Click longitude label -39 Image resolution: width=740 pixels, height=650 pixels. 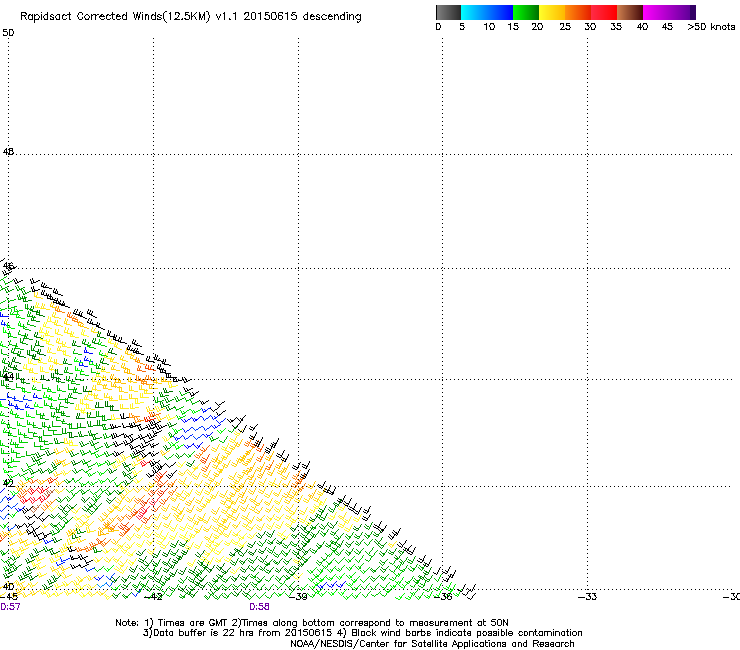(298, 597)
